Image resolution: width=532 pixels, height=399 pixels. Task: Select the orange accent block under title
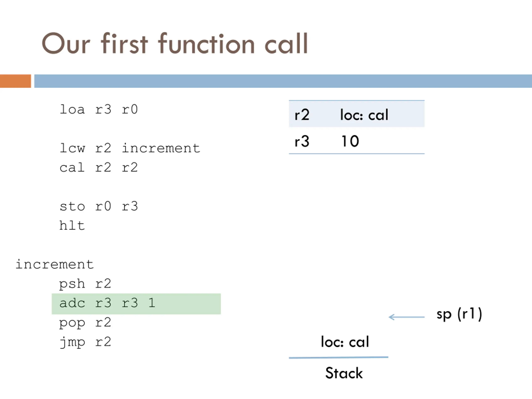15,81
